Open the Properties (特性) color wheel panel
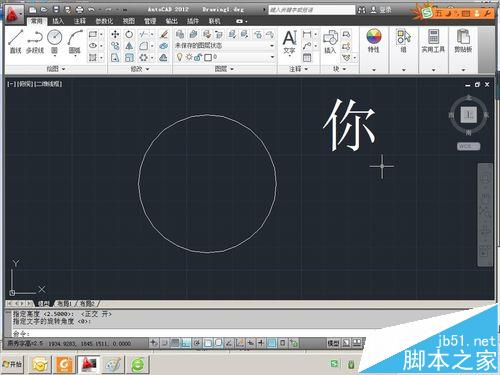 pyautogui.click(x=374, y=41)
